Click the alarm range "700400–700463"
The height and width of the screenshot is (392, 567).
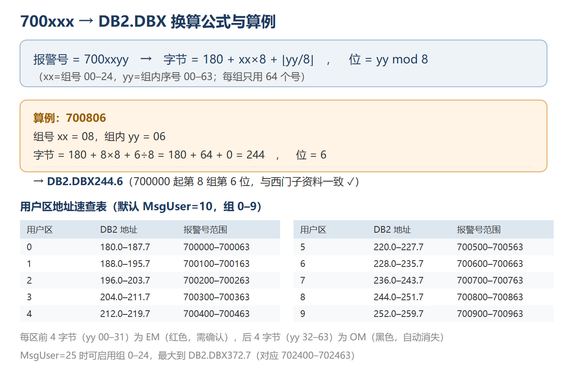coord(216,314)
